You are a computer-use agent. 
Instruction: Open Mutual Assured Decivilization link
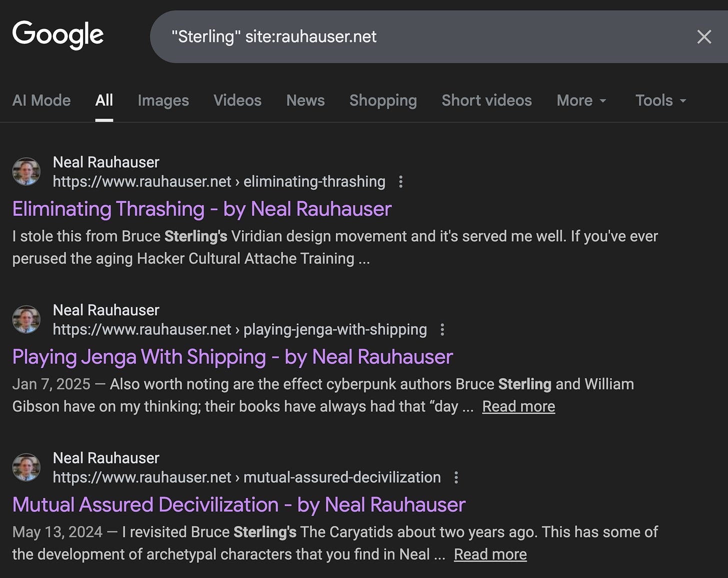239,505
